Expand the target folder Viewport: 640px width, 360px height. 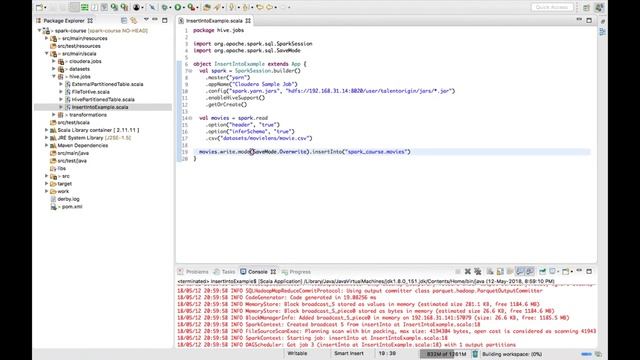click(47, 184)
